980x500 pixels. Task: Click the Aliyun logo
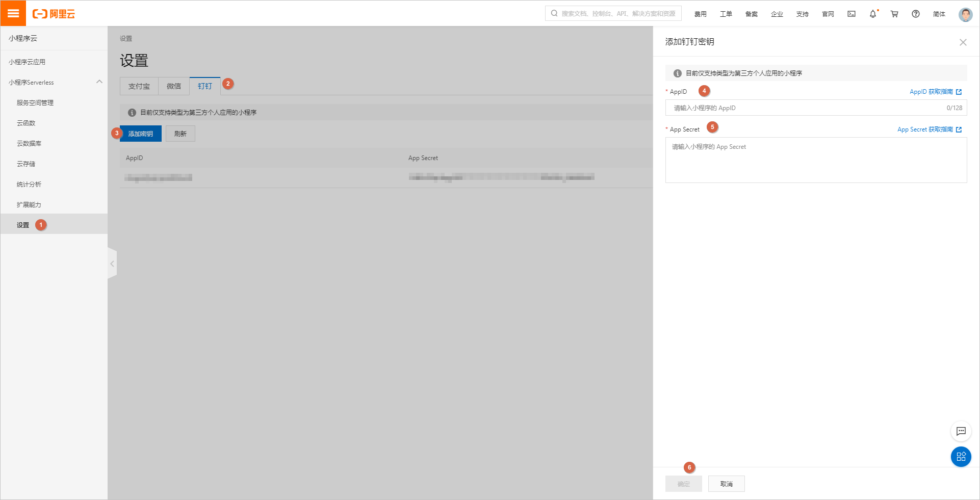[53, 14]
